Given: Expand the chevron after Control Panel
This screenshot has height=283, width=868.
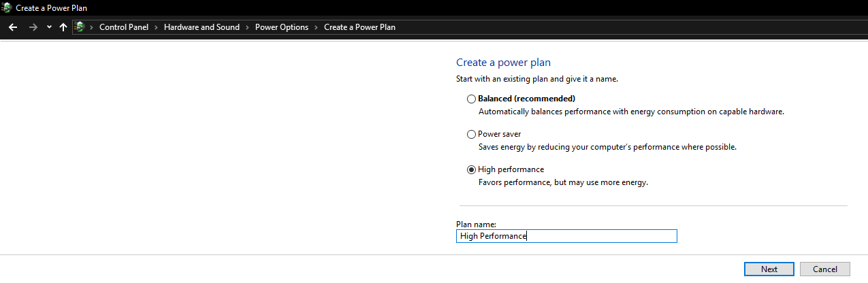Looking at the screenshot, I should click(156, 27).
